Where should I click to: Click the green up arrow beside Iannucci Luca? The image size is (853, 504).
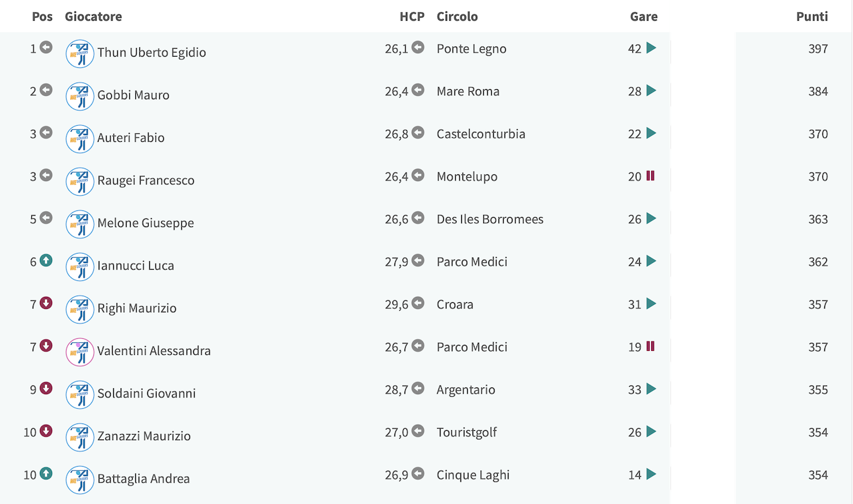[x=46, y=261]
